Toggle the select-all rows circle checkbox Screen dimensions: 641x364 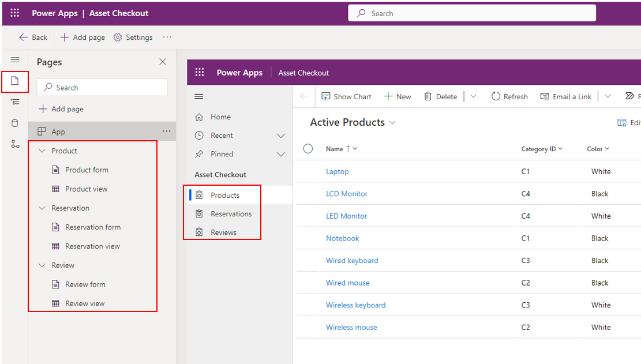308,149
